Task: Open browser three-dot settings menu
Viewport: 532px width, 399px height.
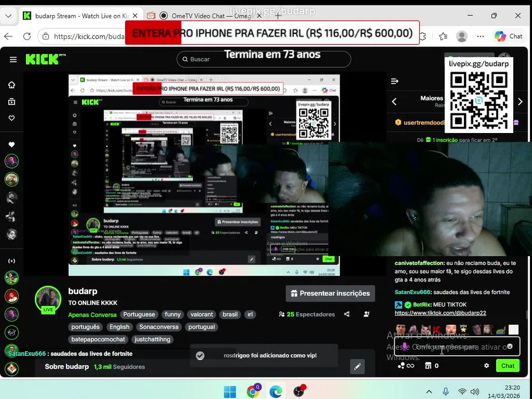Action: coord(480,37)
